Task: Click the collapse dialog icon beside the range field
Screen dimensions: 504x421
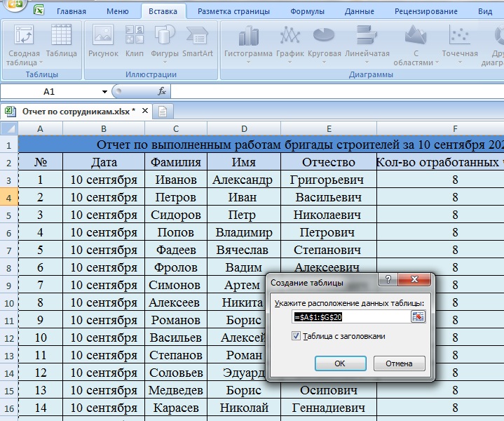Action: pos(418,317)
